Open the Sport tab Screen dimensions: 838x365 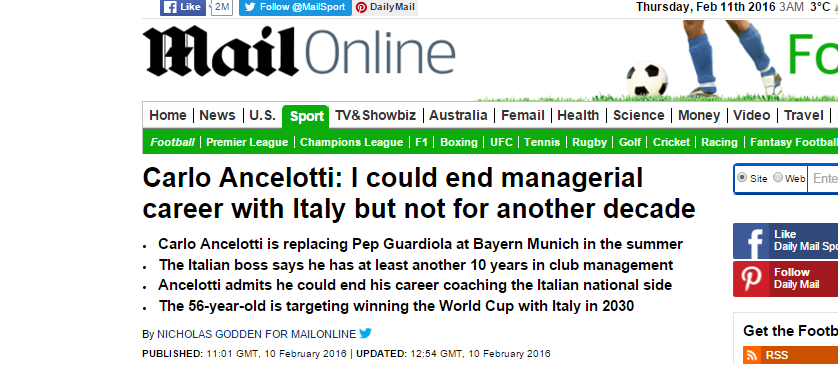pyautogui.click(x=306, y=117)
